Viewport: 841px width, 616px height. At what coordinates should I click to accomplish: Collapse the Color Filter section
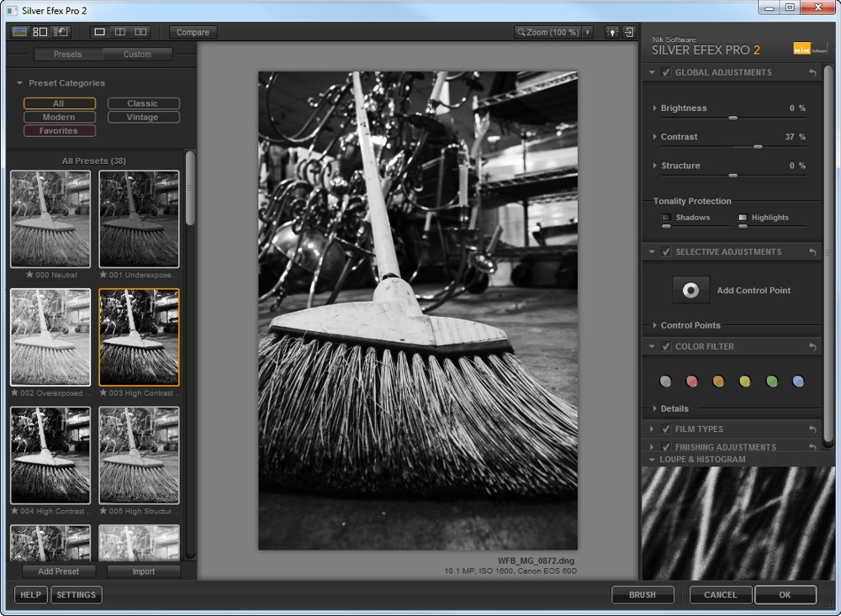click(x=652, y=347)
